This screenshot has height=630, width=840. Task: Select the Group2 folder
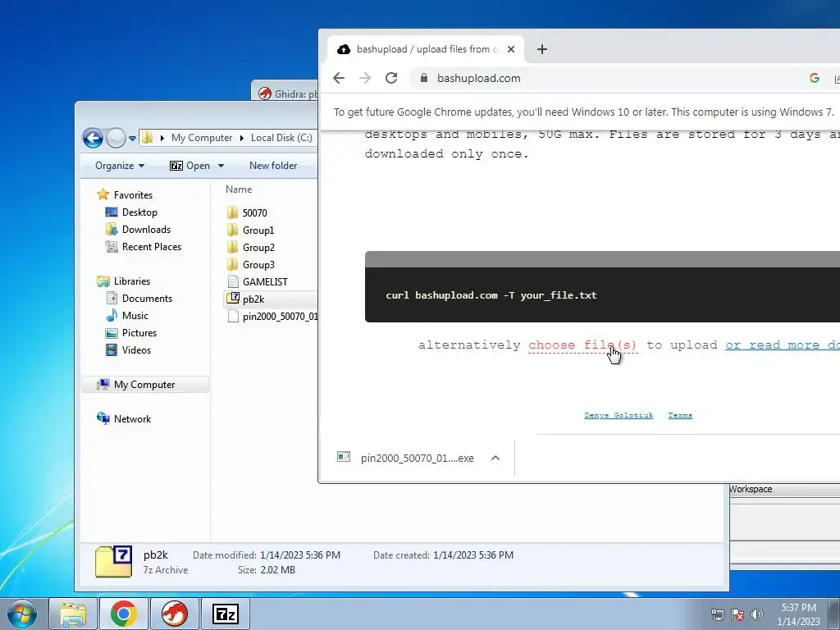[258, 248]
